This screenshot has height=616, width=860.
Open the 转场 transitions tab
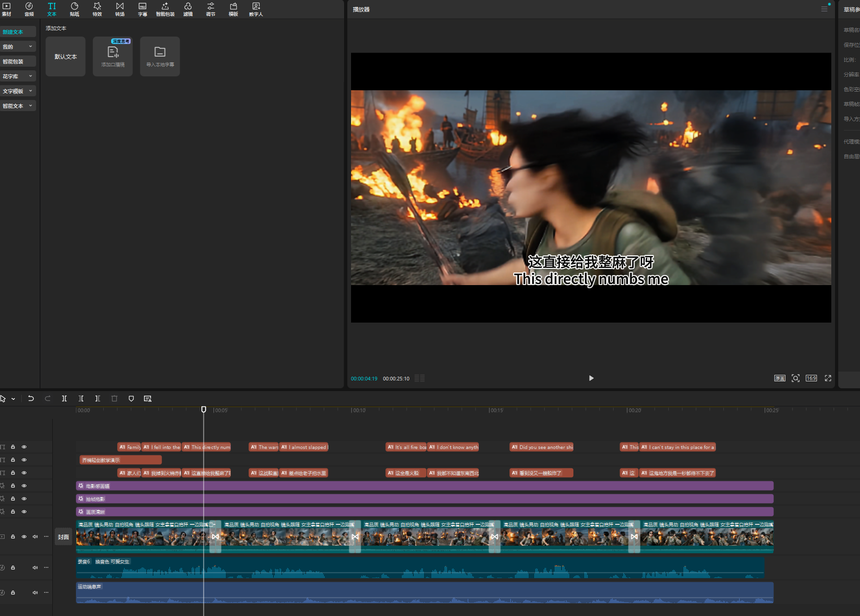click(120, 9)
